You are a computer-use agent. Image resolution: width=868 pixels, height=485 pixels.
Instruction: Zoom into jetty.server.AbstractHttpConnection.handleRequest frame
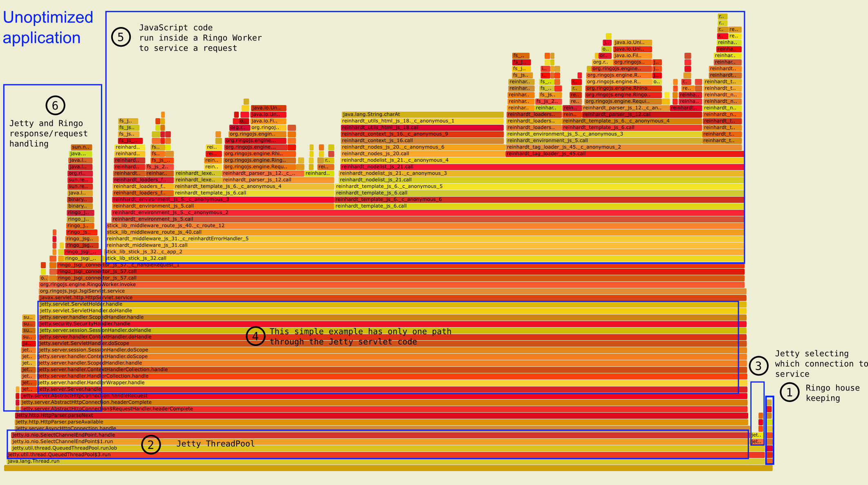pos(384,396)
